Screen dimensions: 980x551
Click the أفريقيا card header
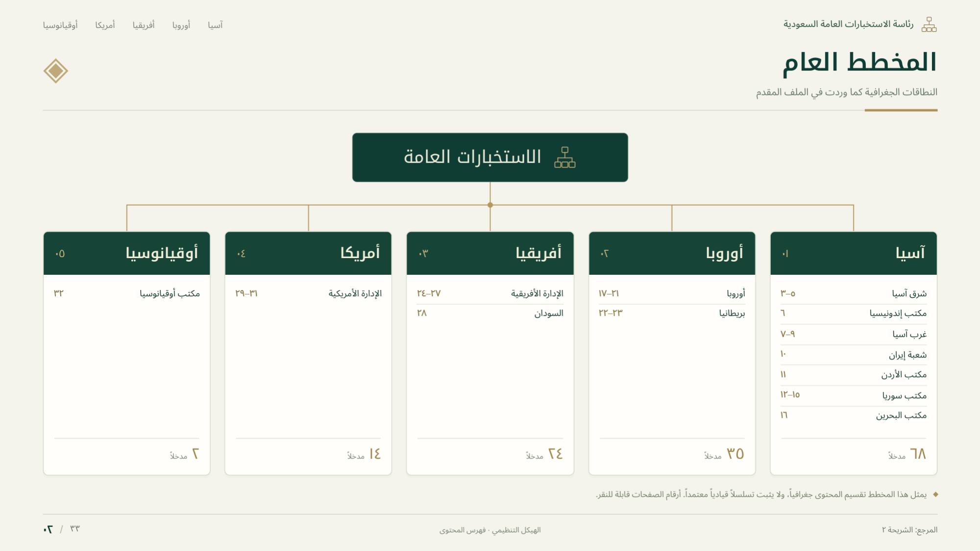(490, 253)
